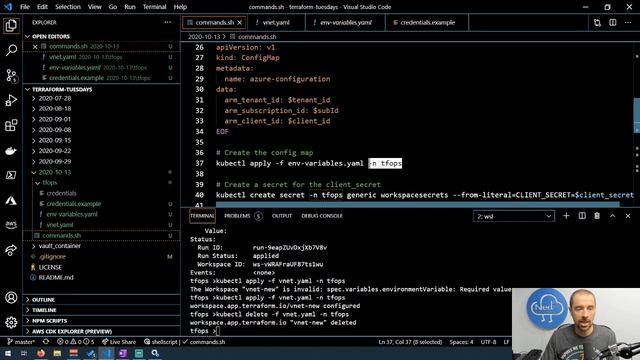The width and height of the screenshot is (640, 360).
Task: Close the terminal panel
Action: pos(628,216)
